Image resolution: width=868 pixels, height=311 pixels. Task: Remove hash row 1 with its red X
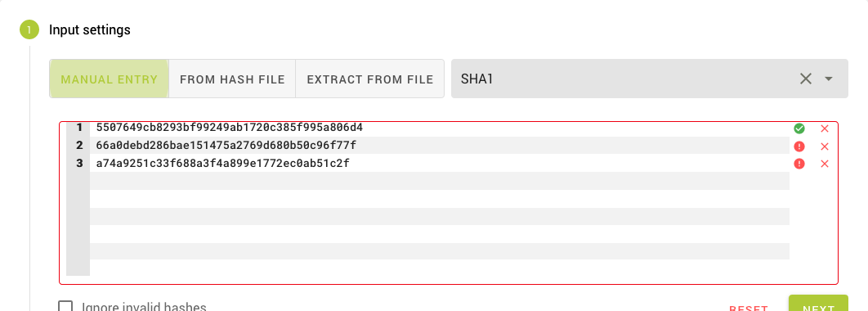pyautogui.click(x=824, y=128)
